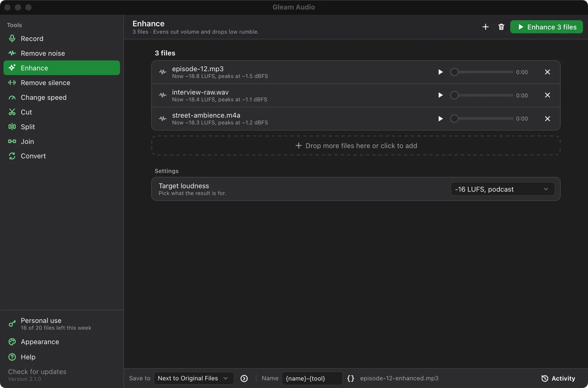The height and width of the screenshot is (388, 588).
Task: Click the waveform icon beside interview-raw.wav
Action: tap(163, 95)
